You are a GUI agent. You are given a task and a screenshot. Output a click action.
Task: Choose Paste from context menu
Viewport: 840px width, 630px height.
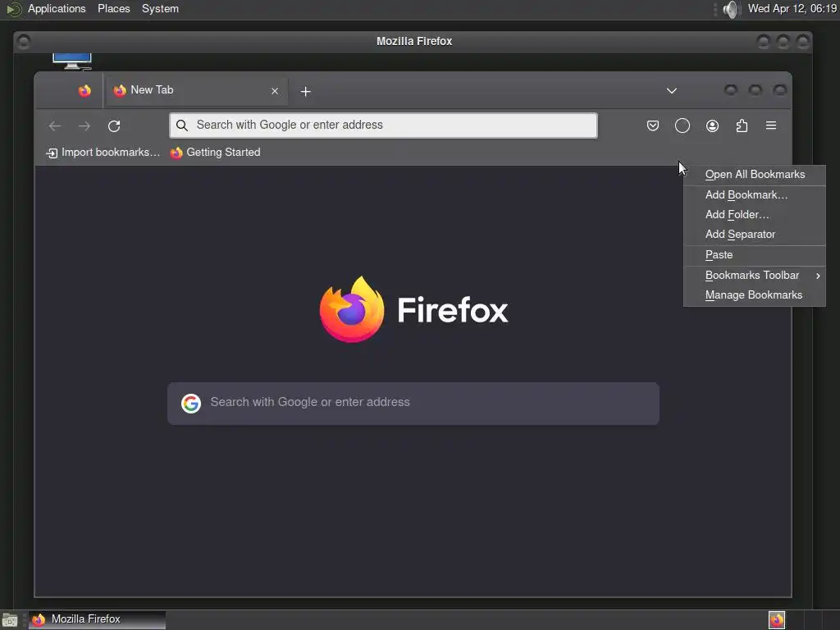[755, 255]
